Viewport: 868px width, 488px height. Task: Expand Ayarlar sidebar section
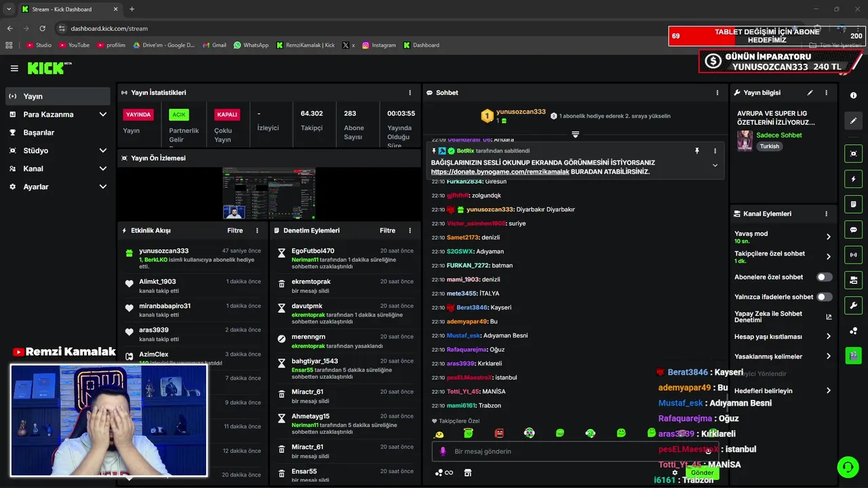[103, 186]
